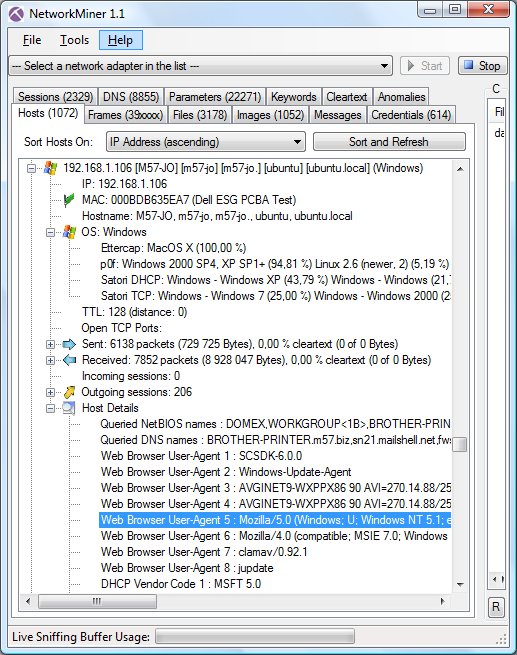Select the p0f: Windows 2000 SP4 row

coord(275,264)
